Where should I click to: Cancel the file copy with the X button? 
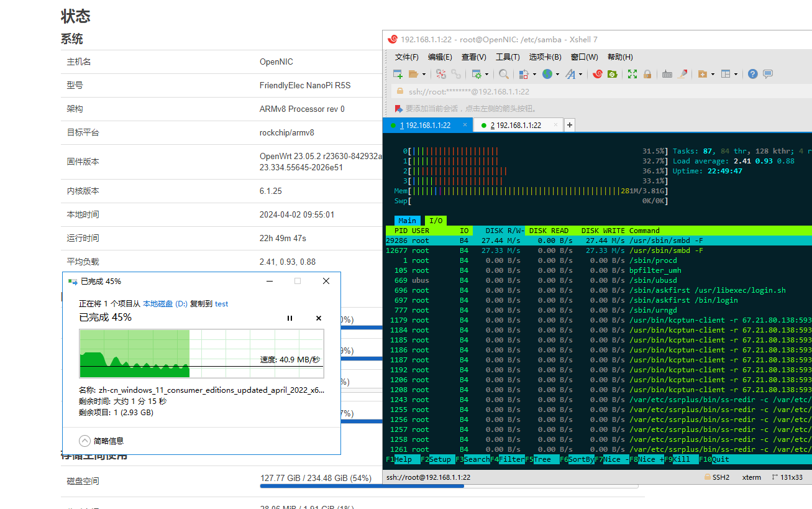coord(319,318)
